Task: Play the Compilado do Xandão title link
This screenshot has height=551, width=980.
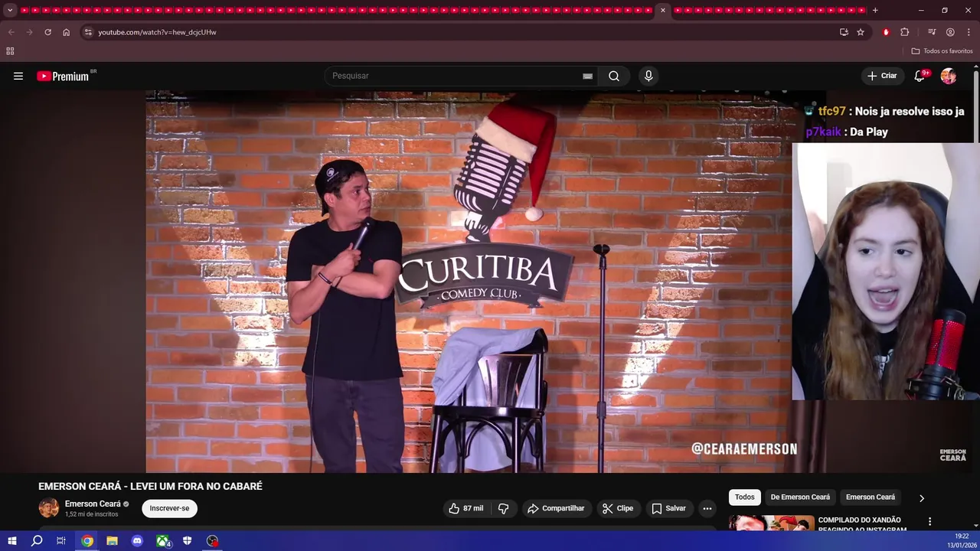Action: coord(862,524)
